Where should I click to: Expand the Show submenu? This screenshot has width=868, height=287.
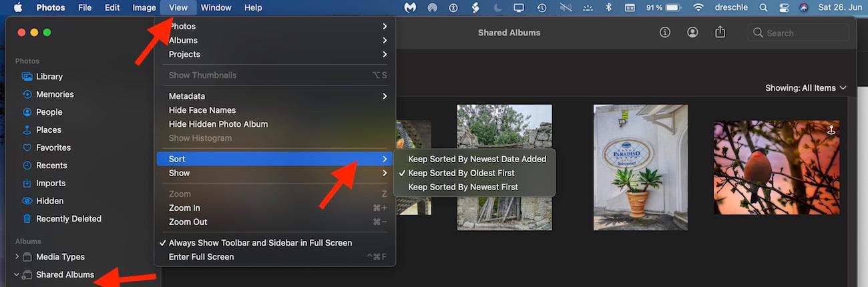(274, 173)
